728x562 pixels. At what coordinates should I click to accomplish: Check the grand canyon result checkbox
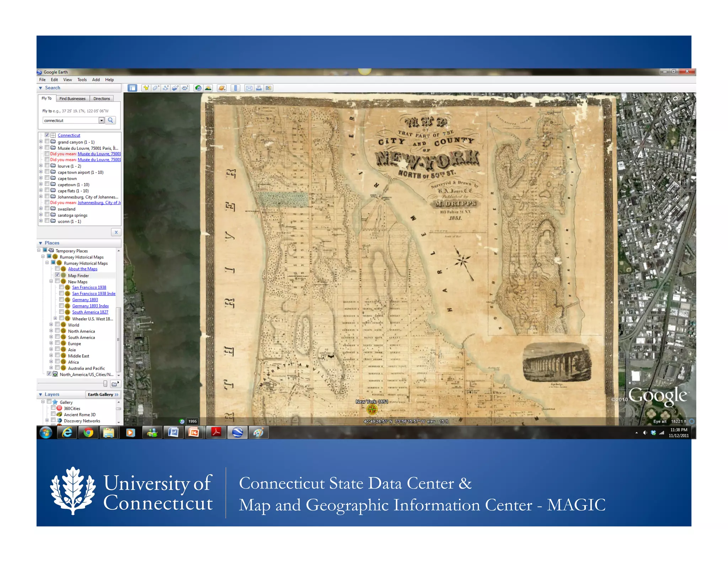click(x=47, y=141)
